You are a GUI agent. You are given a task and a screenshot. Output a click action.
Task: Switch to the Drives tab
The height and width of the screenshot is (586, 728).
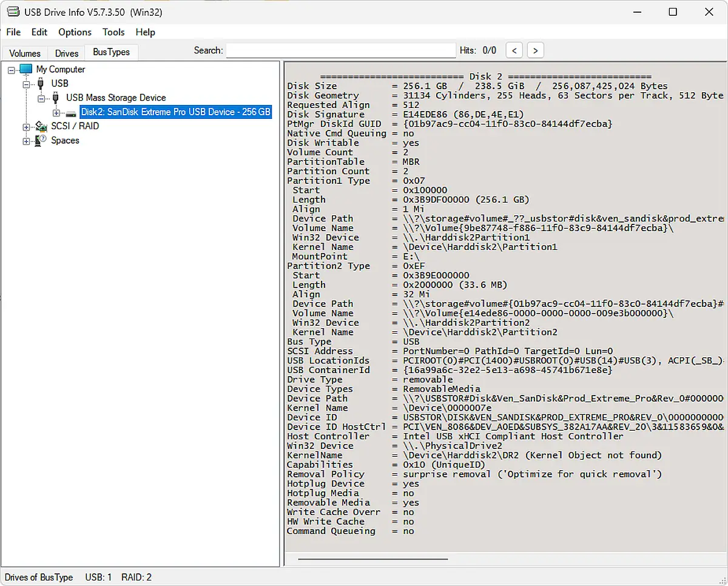[67, 53]
